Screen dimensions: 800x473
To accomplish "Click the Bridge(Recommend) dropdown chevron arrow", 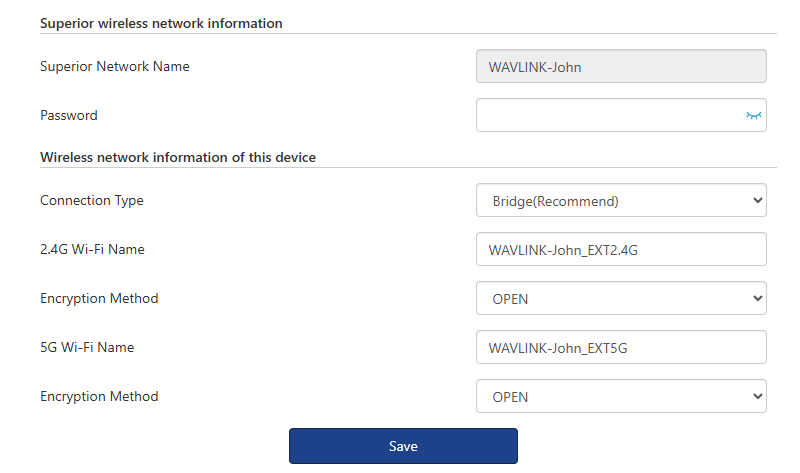I will point(756,201).
